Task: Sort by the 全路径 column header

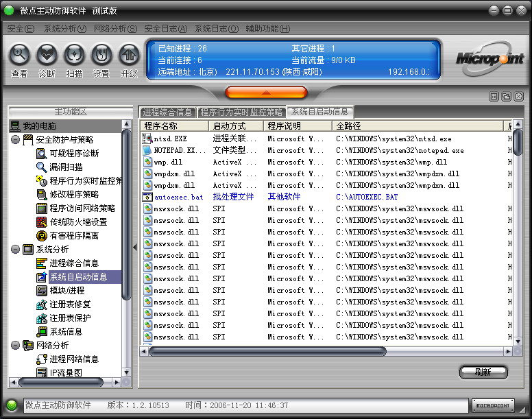Action: click(x=418, y=126)
